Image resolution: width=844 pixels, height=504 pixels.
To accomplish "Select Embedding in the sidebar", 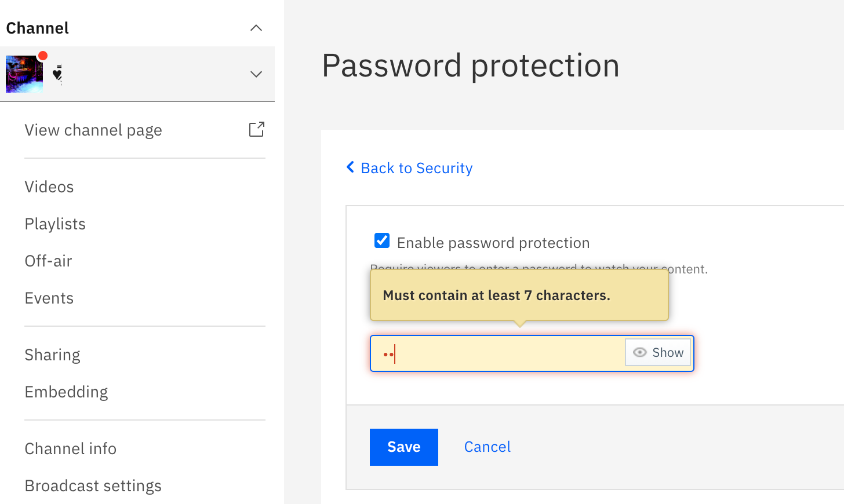I will click(66, 392).
